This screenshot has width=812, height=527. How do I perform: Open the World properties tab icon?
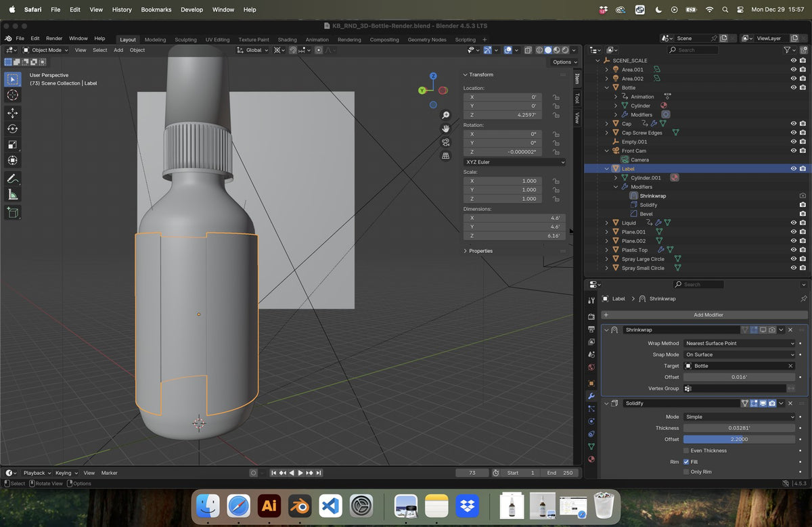click(591, 367)
